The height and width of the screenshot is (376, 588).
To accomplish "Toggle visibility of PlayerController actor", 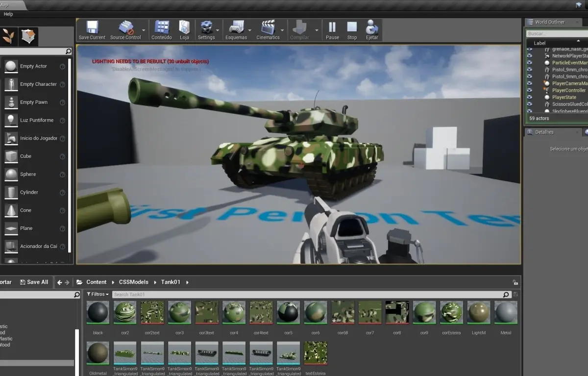I will tap(529, 90).
